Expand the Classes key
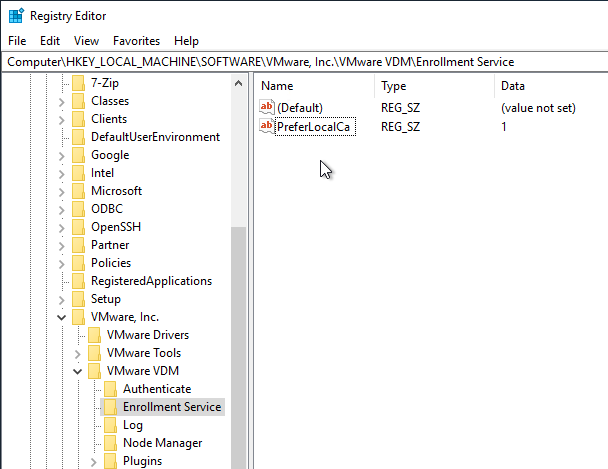The width and height of the screenshot is (608, 469). coord(62,102)
